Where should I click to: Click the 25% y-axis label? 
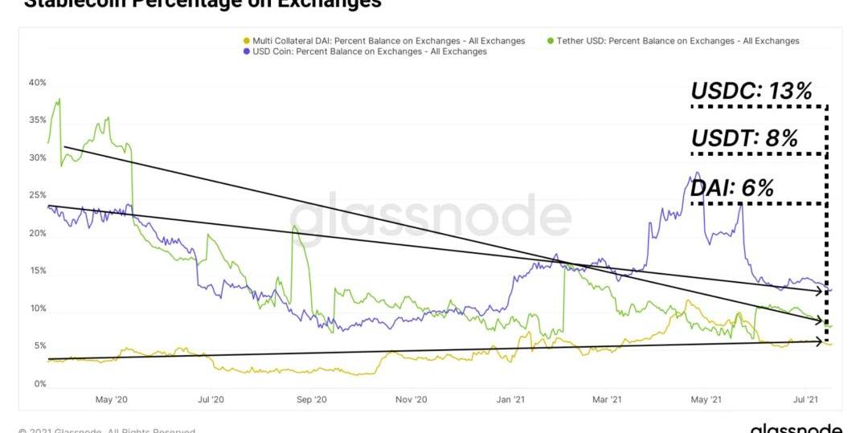pos(37,195)
